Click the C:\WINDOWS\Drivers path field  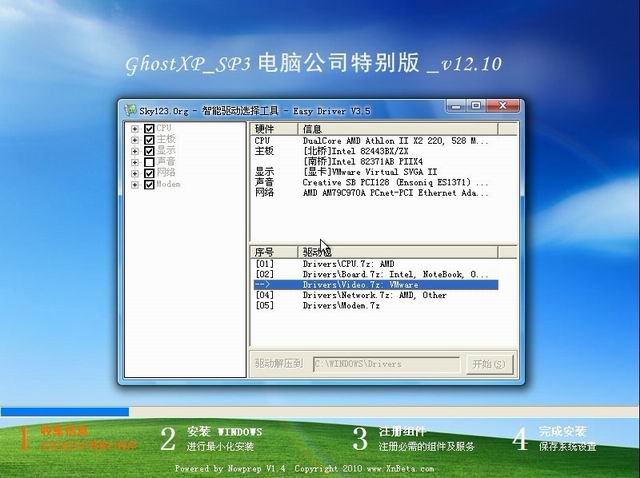tap(386, 364)
